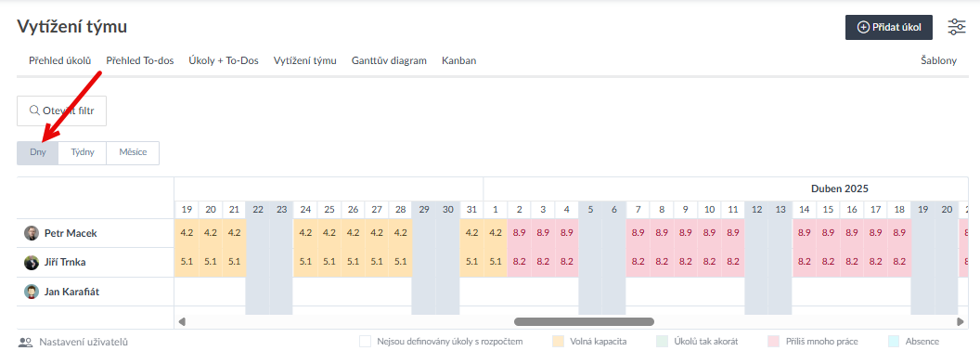This screenshot has height=364, width=980.
Task: Switch workload view to Měsíce
Action: click(x=133, y=152)
